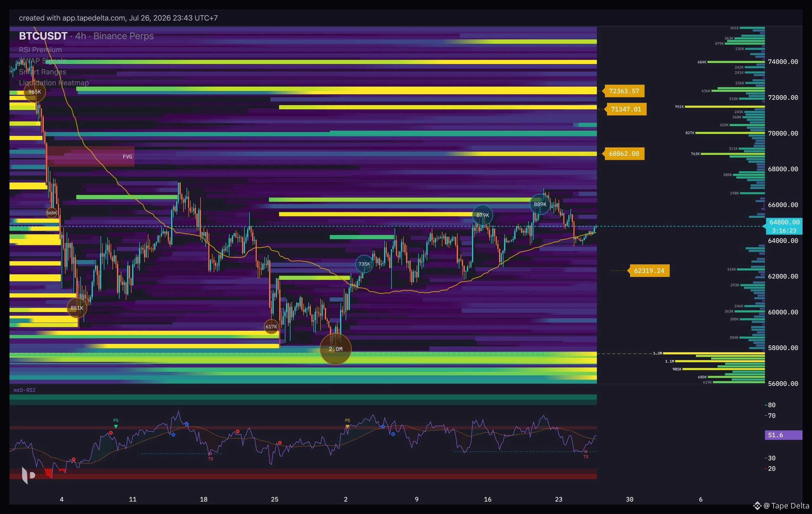The width and height of the screenshot is (812, 514).
Task: Click 70000.00 on the price axis
Action: coord(783,133)
